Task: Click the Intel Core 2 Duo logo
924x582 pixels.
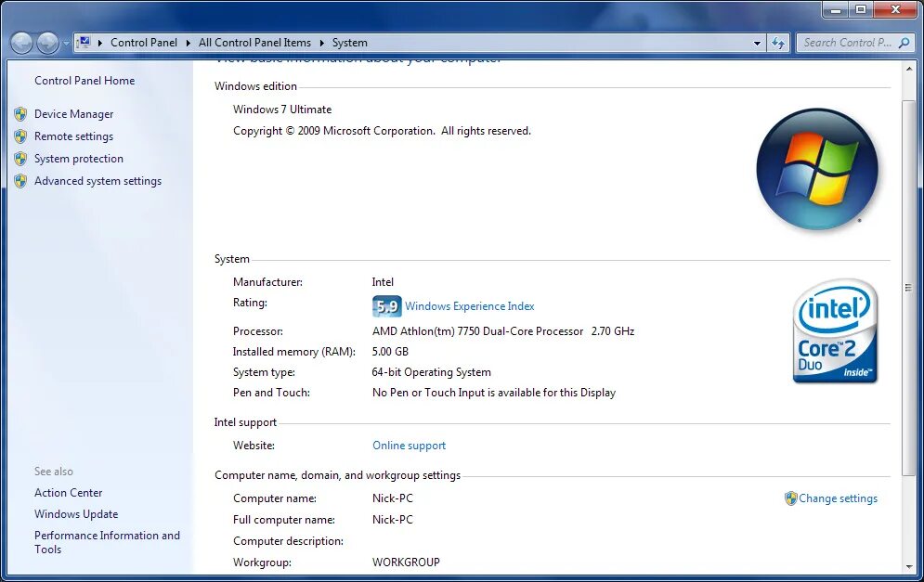Action: click(835, 331)
